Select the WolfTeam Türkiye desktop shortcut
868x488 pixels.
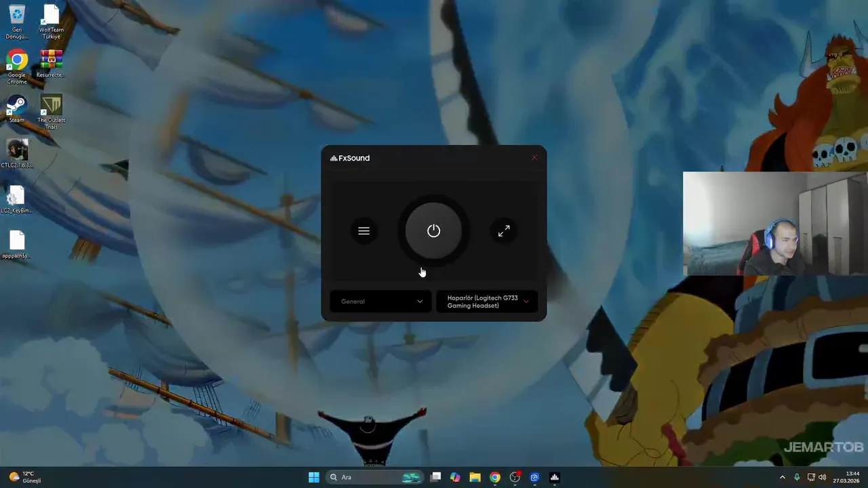(x=51, y=22)
